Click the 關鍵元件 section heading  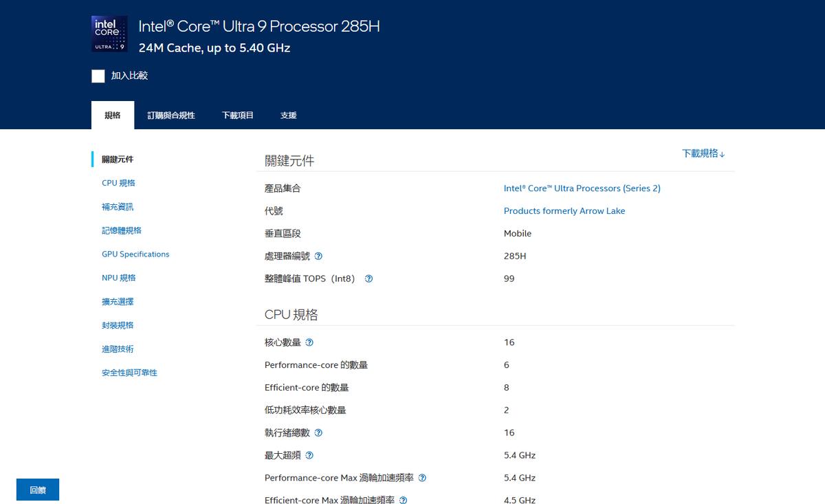289,161
